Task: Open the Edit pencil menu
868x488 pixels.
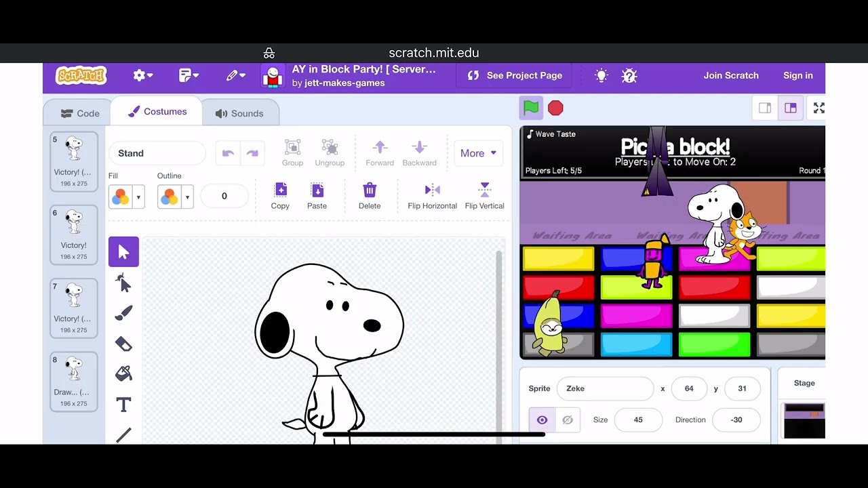Action: coord(236,75)
